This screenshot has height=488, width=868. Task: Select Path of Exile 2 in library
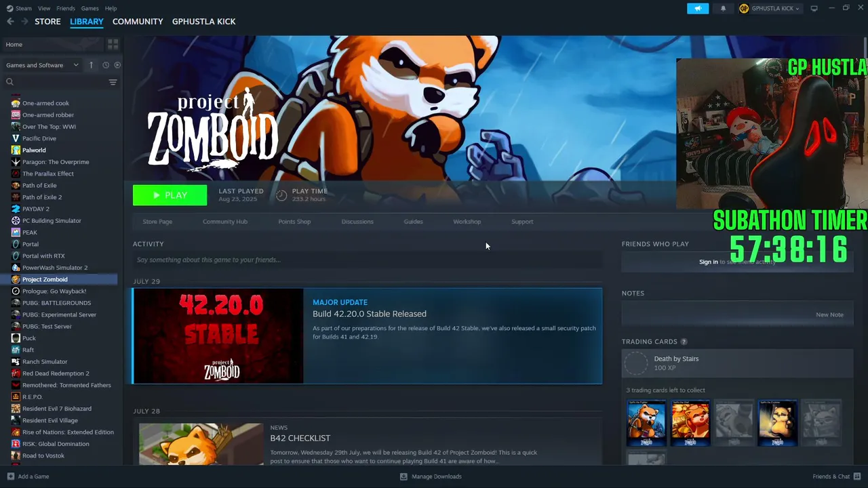click(x=42, y=197)
